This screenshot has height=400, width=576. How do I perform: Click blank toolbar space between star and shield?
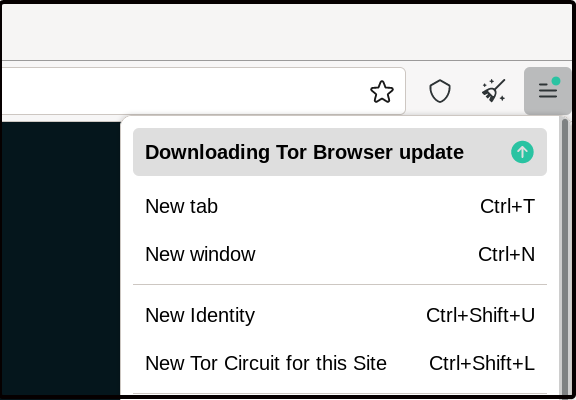(x=417, y=91)
